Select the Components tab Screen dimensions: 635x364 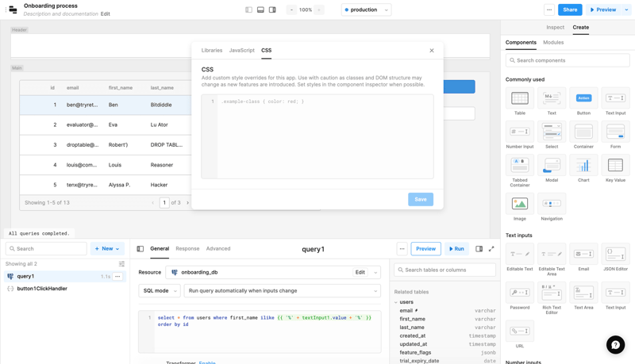(521, 43)
